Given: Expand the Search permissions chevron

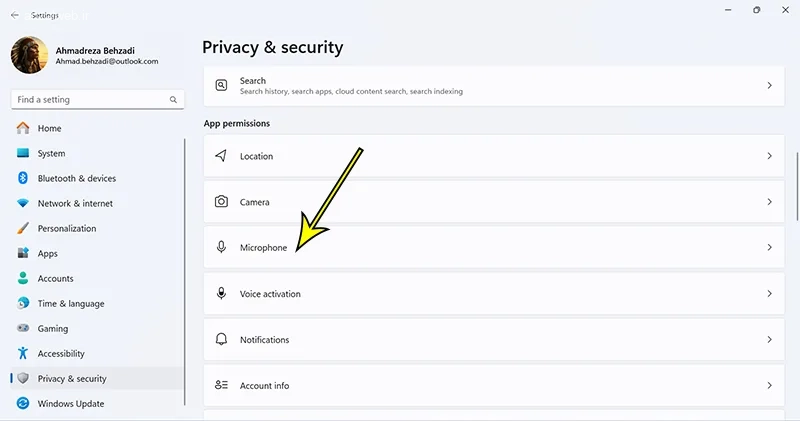Looking at the screenshot, I should [769, 86].
